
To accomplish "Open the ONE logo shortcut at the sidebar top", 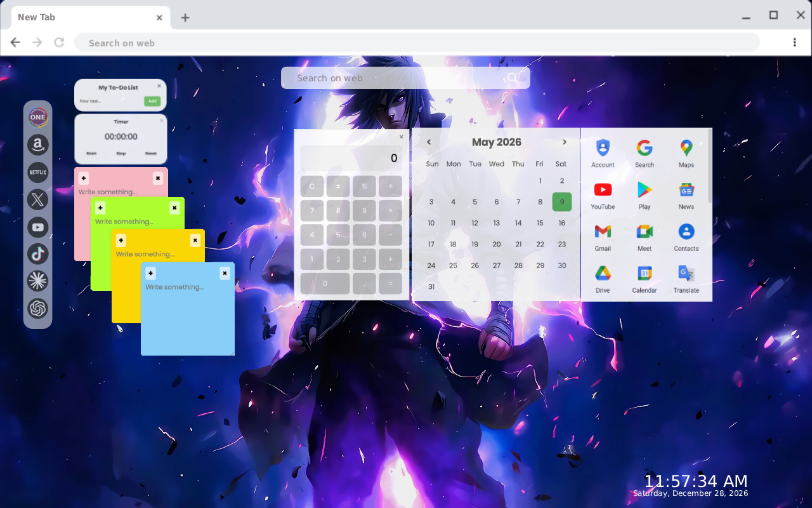I will [38, 117].
